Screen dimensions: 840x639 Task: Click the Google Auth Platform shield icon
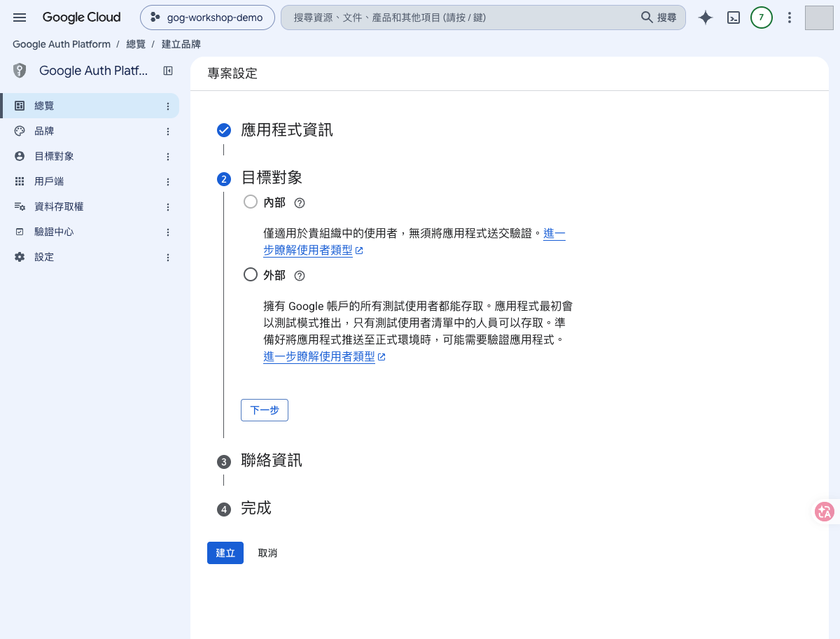click(x=20, y=71)
